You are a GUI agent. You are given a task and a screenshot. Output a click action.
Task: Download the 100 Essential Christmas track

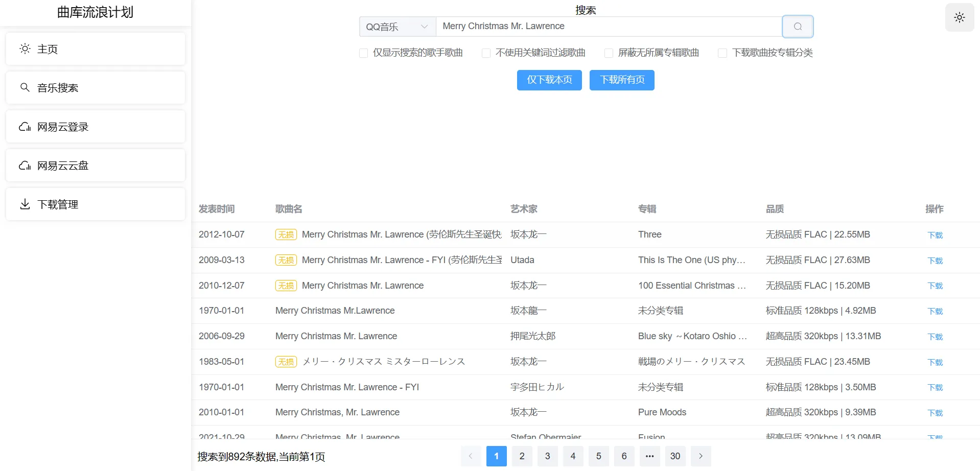pyautogui.click(x=935, y=286)
